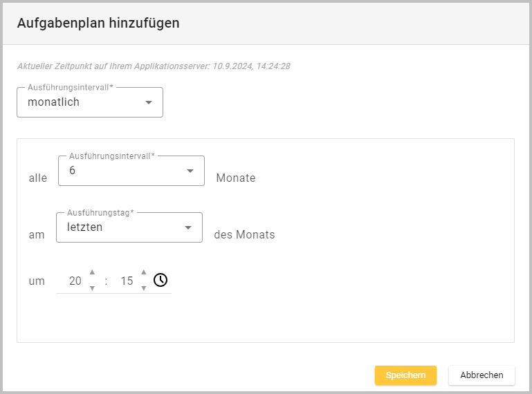The image size is (532, 394).
Task: Click the 'Monate' label
Action: (x=236, y=178)
